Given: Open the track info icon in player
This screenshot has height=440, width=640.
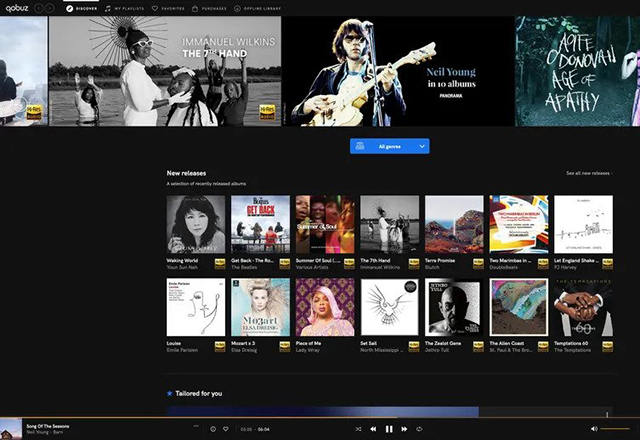Looking at the screenshot, I should click(213, 429).
